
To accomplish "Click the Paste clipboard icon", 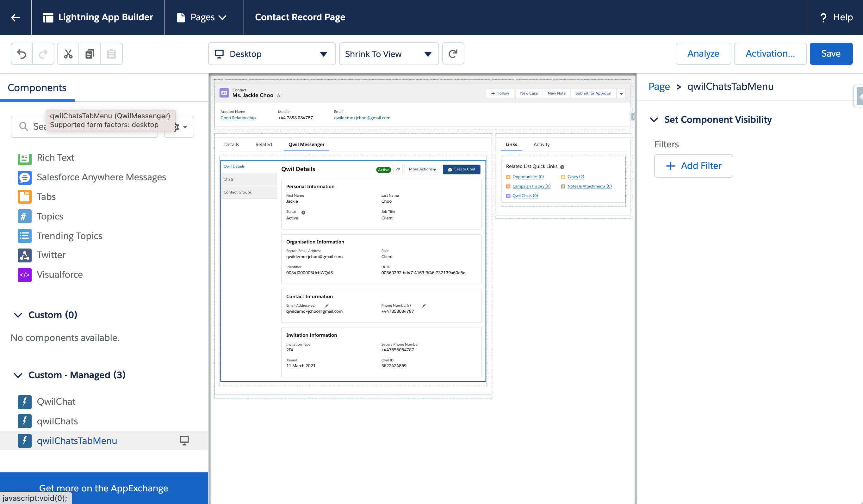I will click(x=111, y=54).
